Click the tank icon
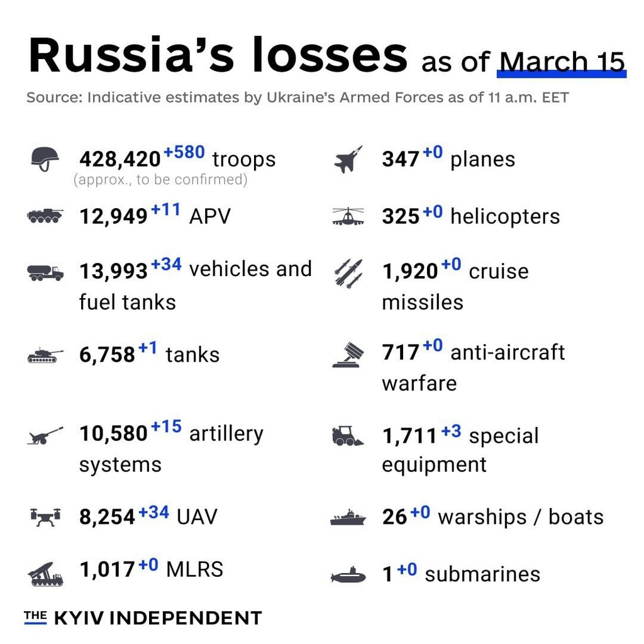The image size is (644, 644). (45, 355)
